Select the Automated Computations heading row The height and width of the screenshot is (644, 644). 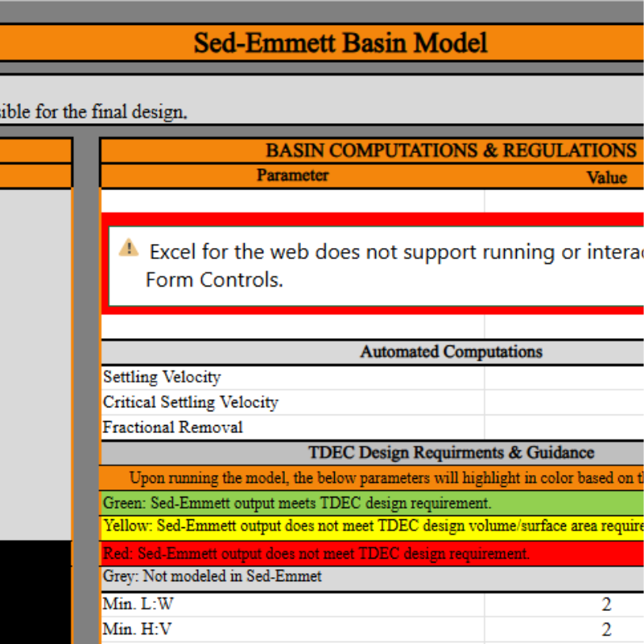click(372, 352)
